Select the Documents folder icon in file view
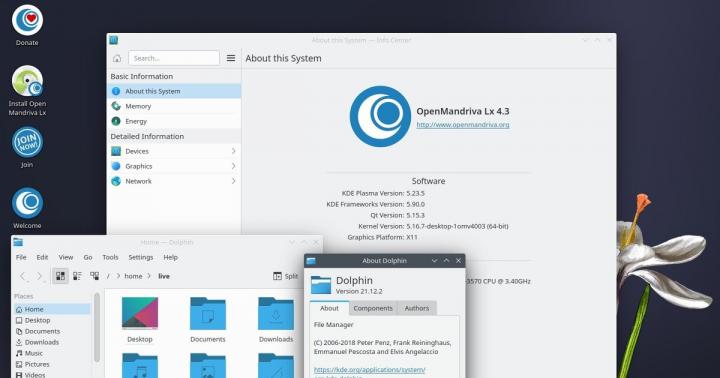The height and width of the screenshot is (378, 720). [208, 313]
